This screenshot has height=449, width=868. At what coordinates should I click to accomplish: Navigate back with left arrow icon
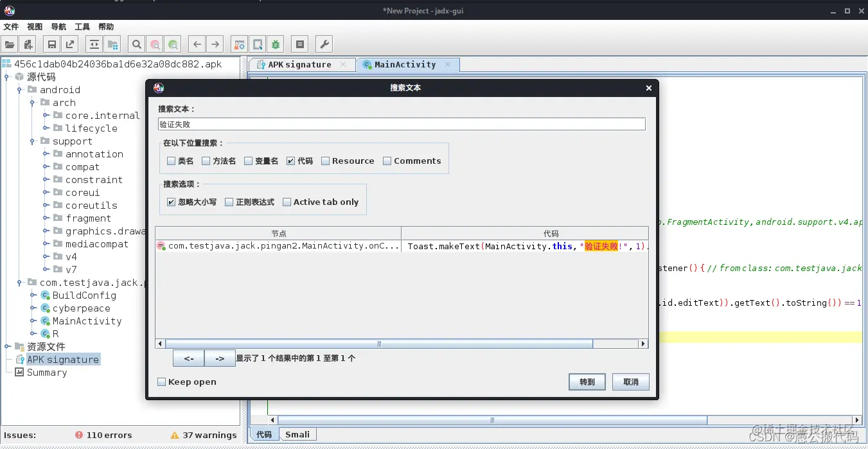(x=197, y=44)
